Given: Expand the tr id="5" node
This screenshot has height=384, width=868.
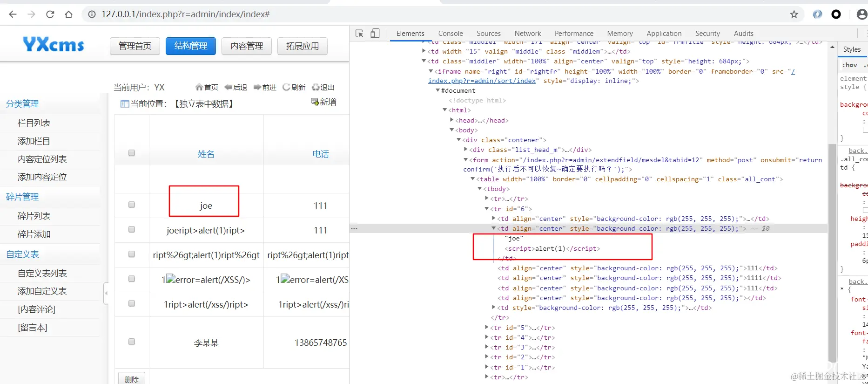Looking at the screenshot, I should coord(487,328).
